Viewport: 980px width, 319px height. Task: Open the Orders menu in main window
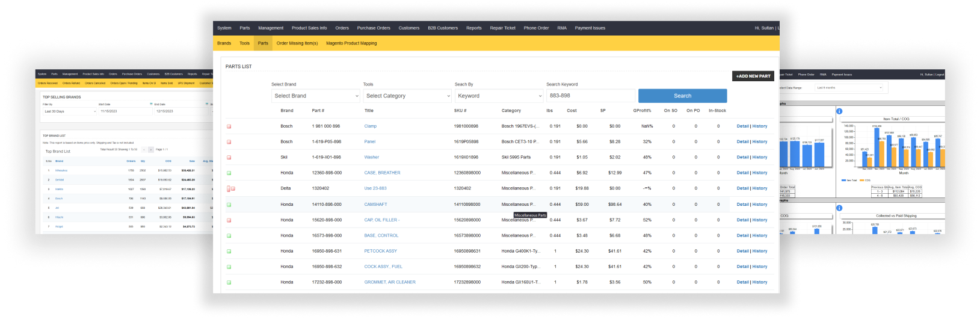coord(342,28)
